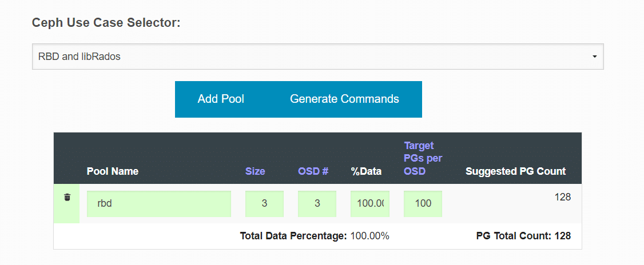644x265 pixels.
Task: Select the Size input field
Action: pyautogui.click(x=264, y=204)
